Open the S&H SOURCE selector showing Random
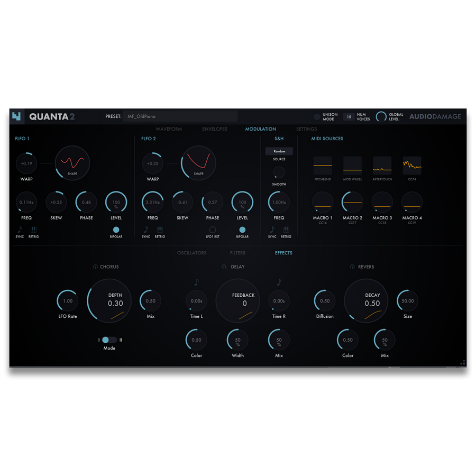Viewport: 476px width, 476px height. point(279,151)
